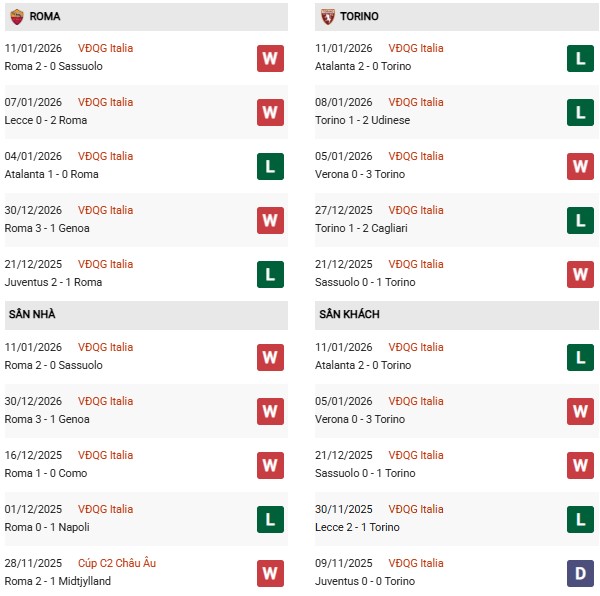
Task: Select the SÂN NHÀ section header
Action: point(32,314)
